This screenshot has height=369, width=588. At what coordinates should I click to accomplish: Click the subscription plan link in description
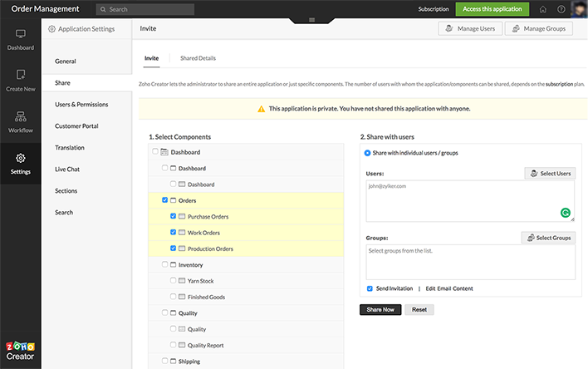click(559, 84)
